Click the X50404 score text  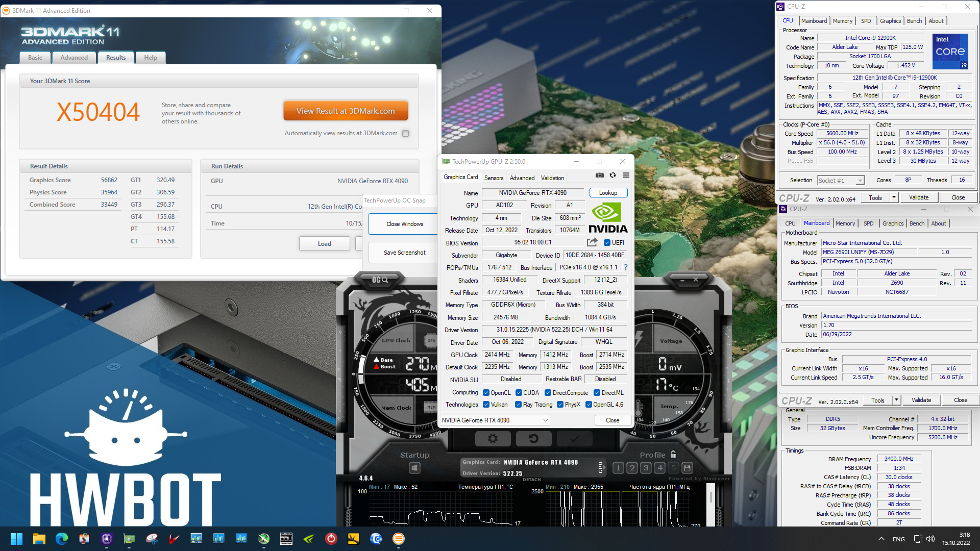tap(97, 112)
